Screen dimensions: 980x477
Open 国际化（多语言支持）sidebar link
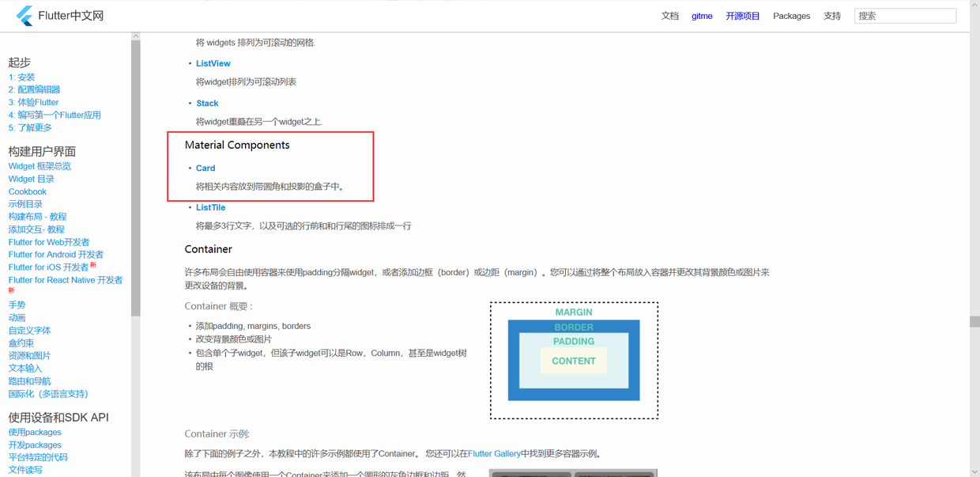tap(48, 394)
